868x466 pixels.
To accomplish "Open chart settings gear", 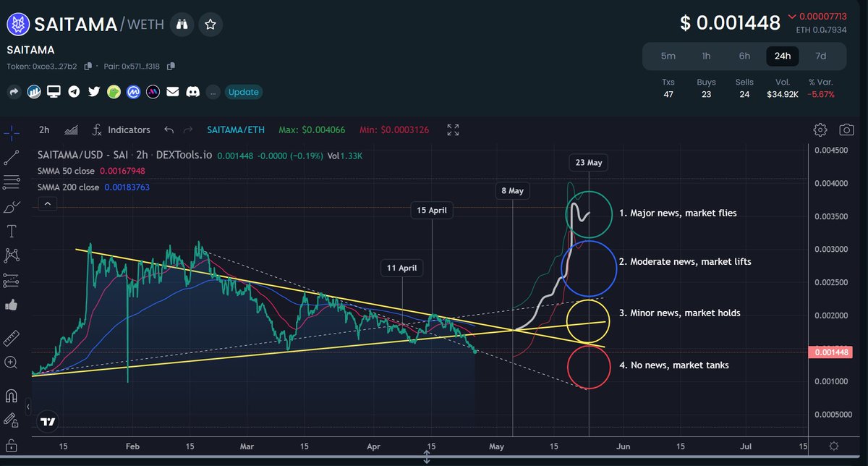I will click(820, 130).
